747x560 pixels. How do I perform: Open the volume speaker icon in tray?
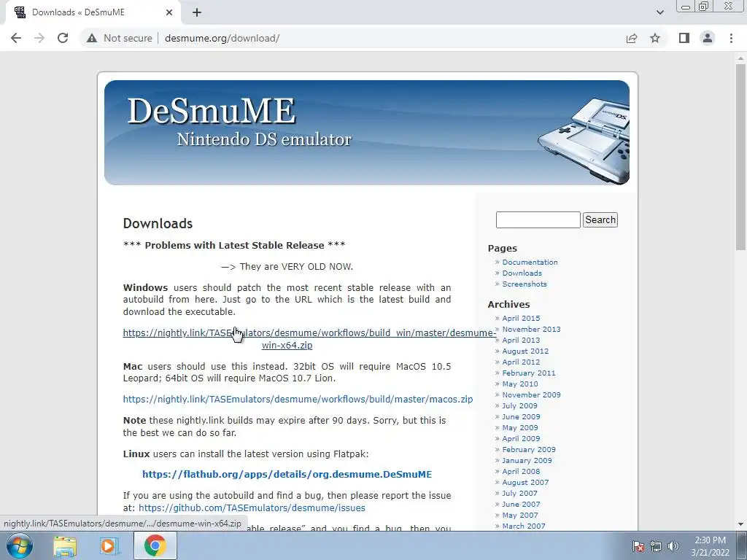pyautogui.click(x=673, y=546)
